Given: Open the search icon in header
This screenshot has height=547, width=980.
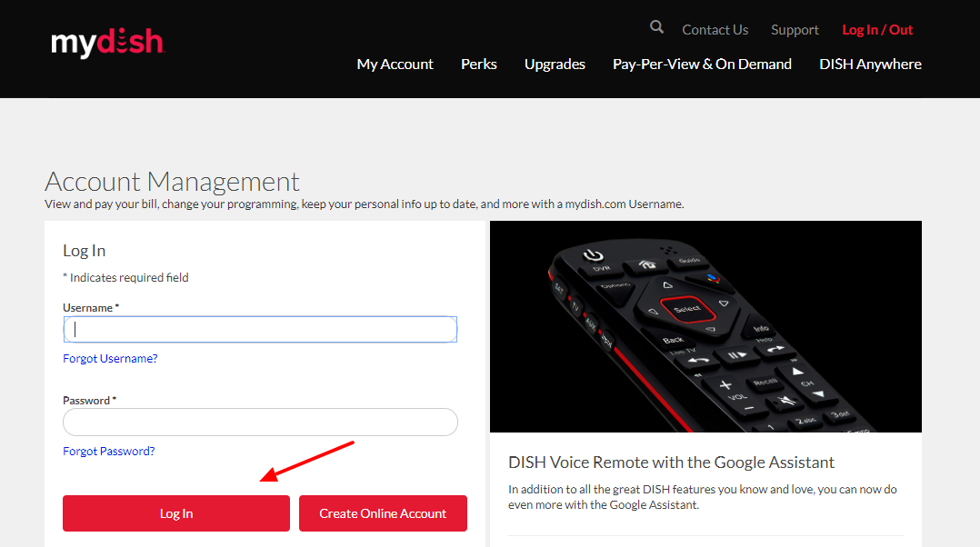Looking at the screenshot, I should [x=656, y=27].
